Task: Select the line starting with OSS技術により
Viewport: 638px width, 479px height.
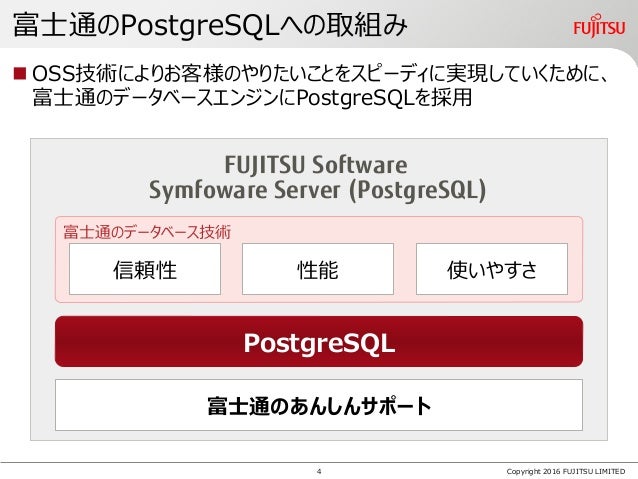Action: 321,74
